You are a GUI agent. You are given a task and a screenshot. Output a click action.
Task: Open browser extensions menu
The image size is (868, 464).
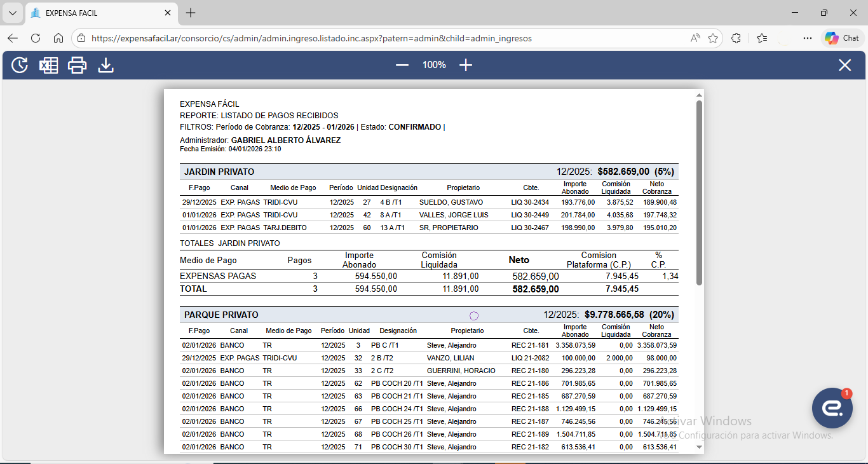click(x=736, y=38)
